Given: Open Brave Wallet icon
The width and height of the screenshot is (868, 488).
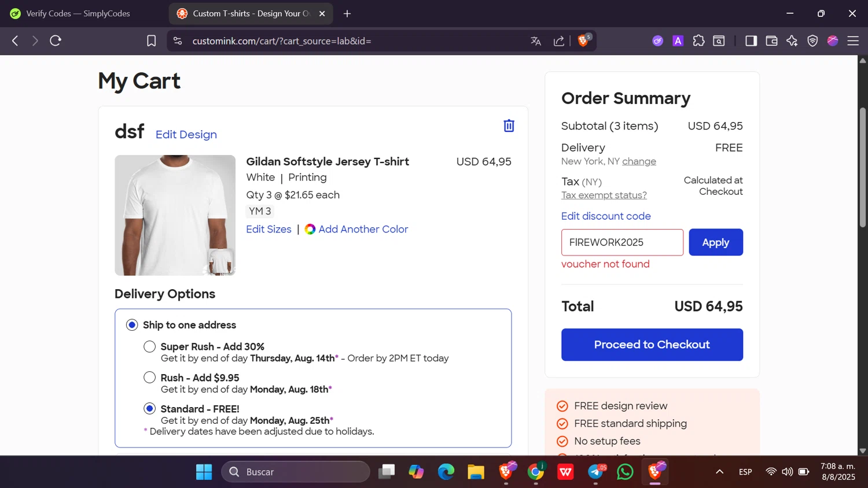Looking at the screenshot, I should pos(771,40).
